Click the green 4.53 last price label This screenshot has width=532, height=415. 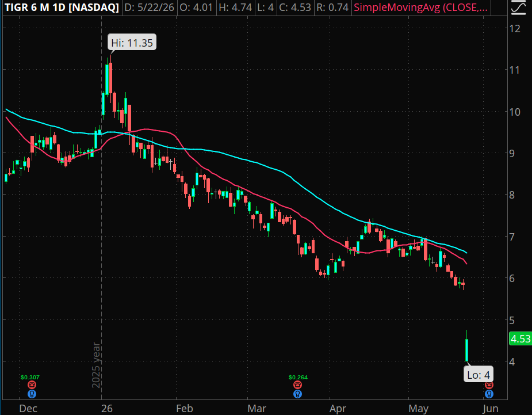[520, 338]
